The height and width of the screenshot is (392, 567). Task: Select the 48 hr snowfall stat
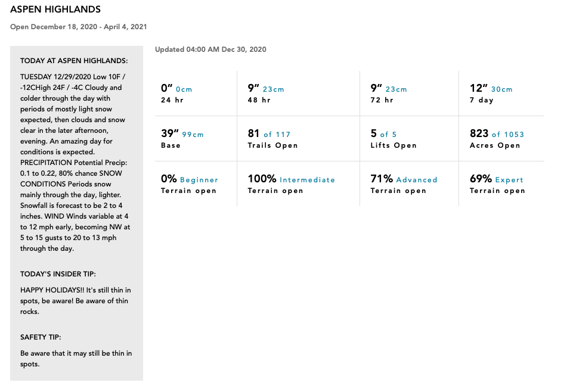[x=266, y=93]
